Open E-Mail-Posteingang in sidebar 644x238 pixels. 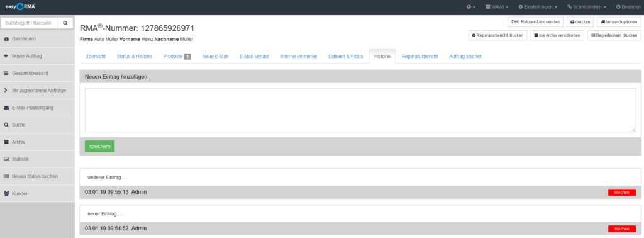click(x=37, y=108)
